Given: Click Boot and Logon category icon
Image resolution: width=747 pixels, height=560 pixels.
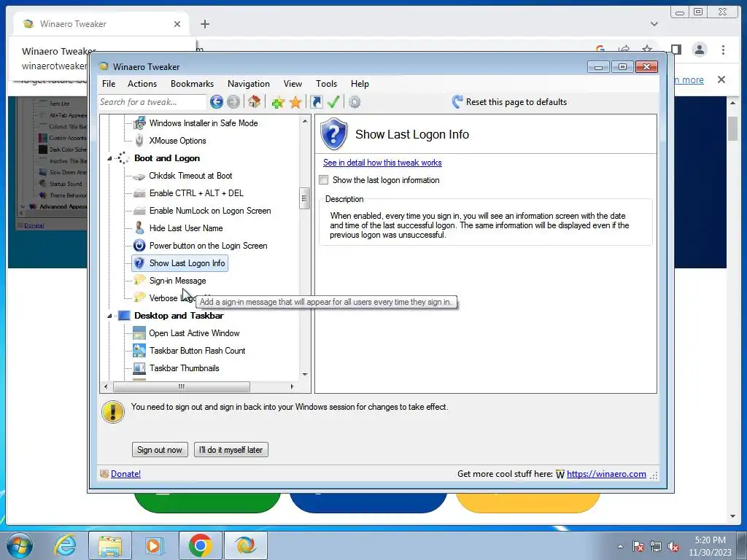Looking at the screenshot, I should 123,158.
